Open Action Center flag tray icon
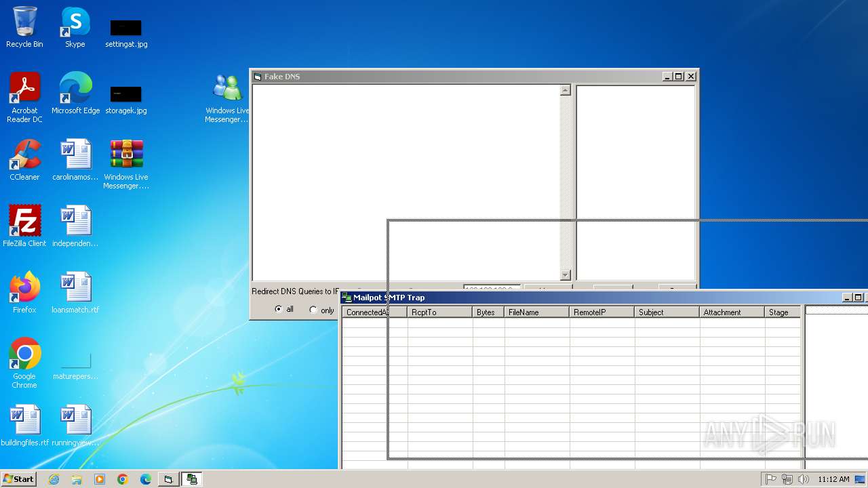 [771, 479]
